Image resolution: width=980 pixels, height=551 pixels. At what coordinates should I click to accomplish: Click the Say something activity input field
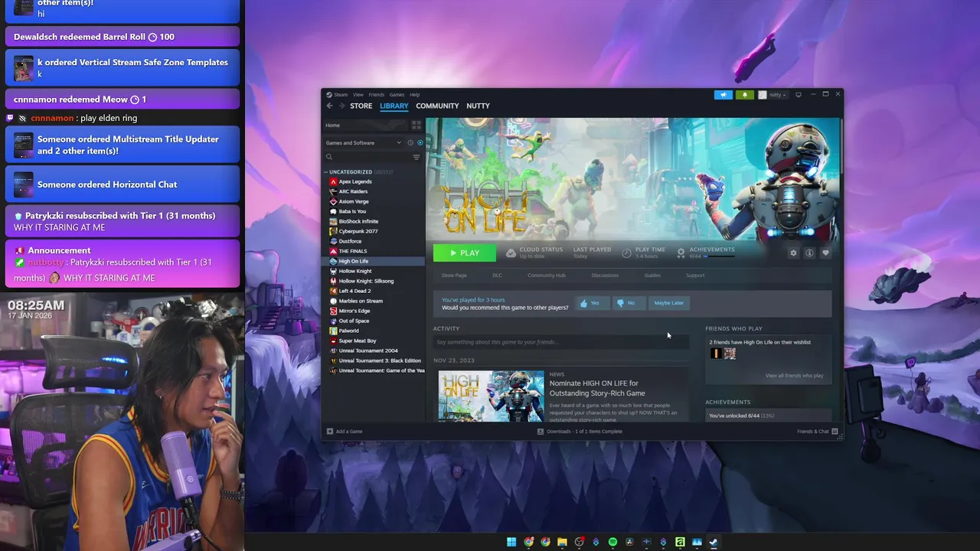pos(561,342)
